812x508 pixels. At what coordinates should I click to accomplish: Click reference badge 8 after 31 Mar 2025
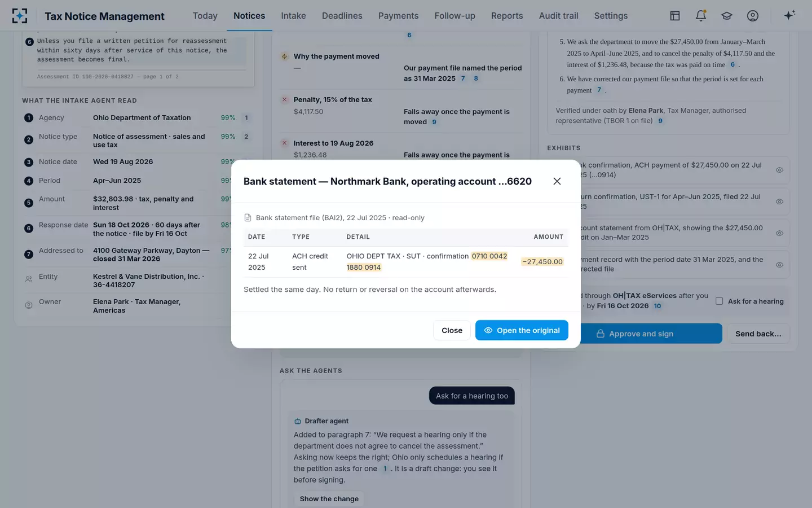tap(476, 78)
